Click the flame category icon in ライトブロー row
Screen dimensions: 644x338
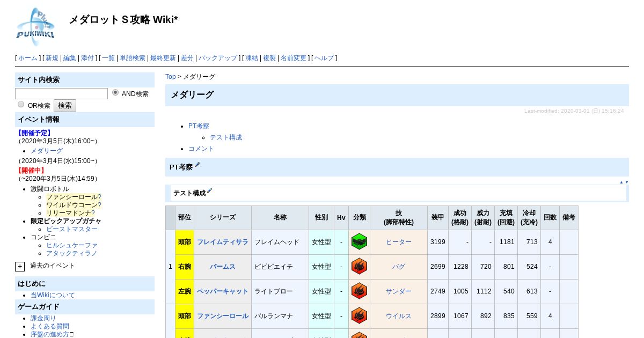tap(359, 291)
